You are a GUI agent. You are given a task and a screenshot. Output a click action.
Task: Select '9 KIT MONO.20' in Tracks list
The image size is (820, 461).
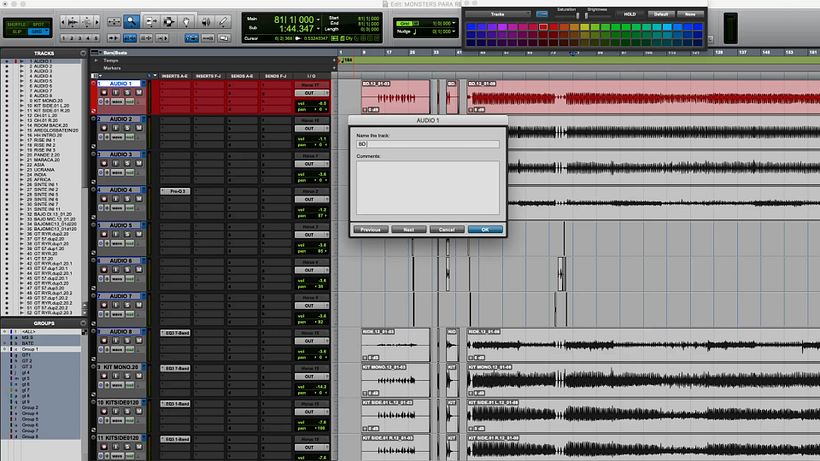click(x=48, y=100)
